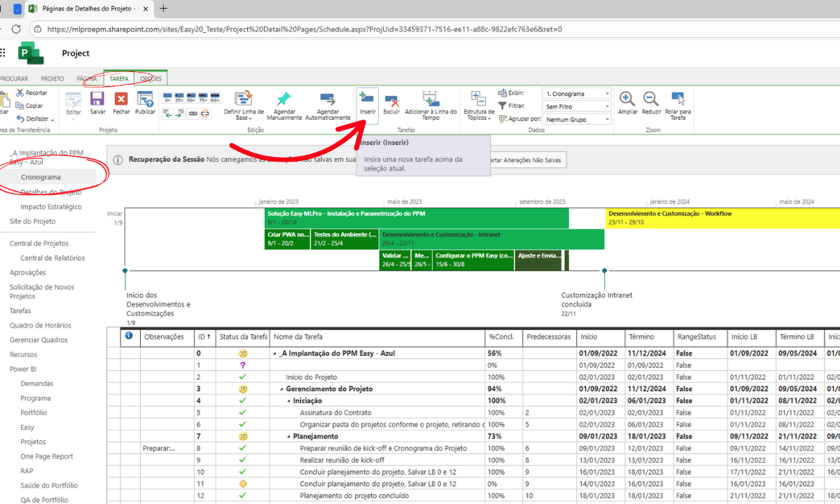Screen dimensions: 840x504
Task: Switch to the TAREFA ribbon tab
Action: coord(118,78)
